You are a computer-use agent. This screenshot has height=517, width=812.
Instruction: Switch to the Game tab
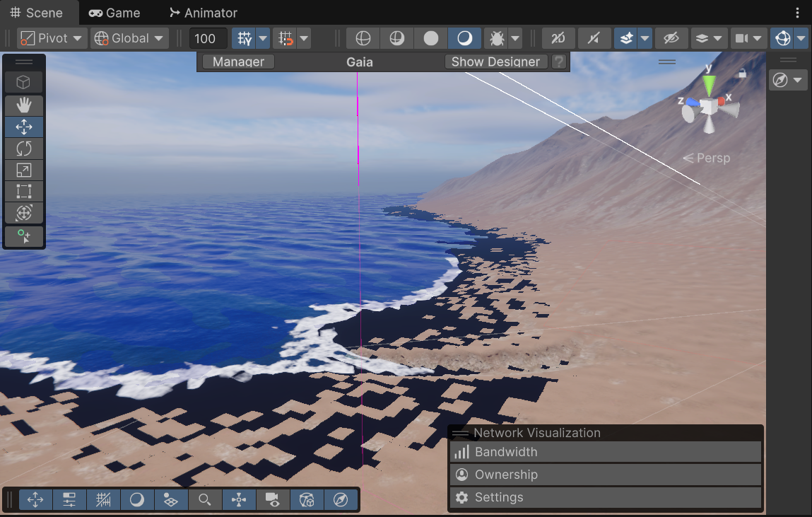point(113,12)
